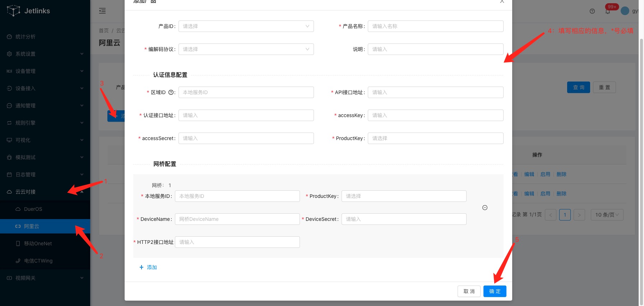
Task: Click the 取消 cancel button
Action: point(469,291)
